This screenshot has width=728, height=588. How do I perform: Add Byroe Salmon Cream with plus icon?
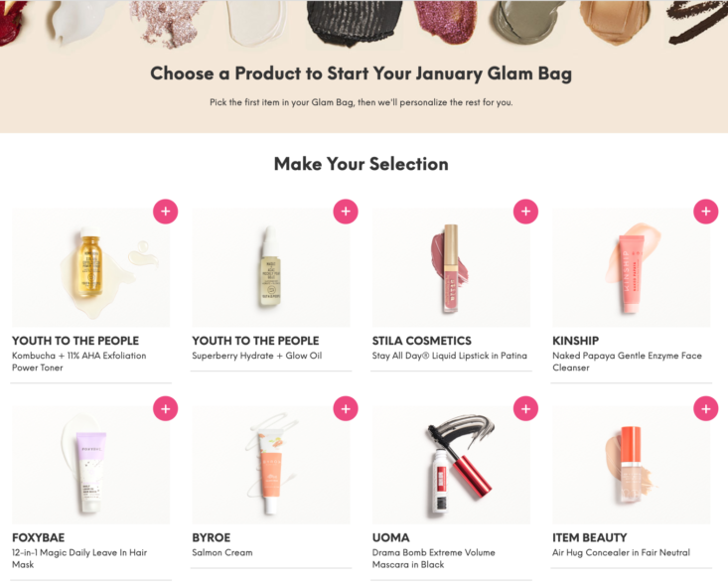(x=346, y=409)
